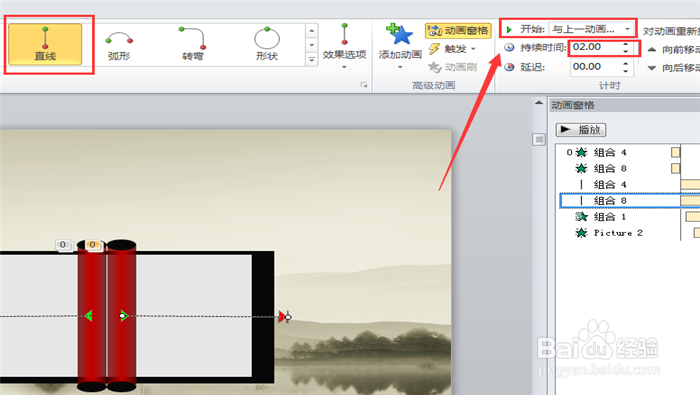Select the 弧形 arc motion path
700x395 pixels.
pos(119,44)
